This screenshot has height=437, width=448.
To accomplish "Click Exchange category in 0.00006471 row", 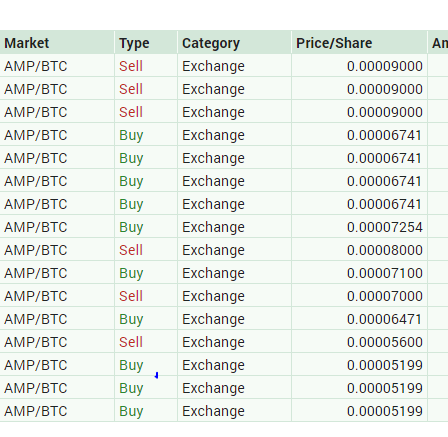I will pyautogui.click(x=213, y=319).
